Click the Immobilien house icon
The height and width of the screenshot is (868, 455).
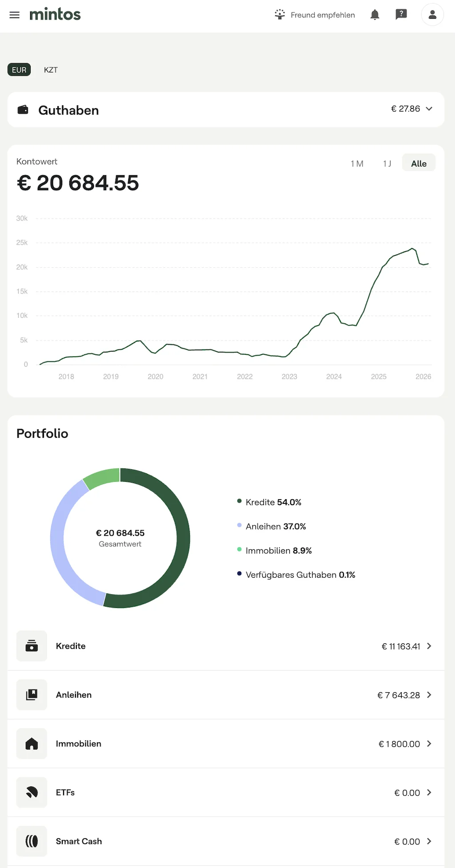[32, 744]
